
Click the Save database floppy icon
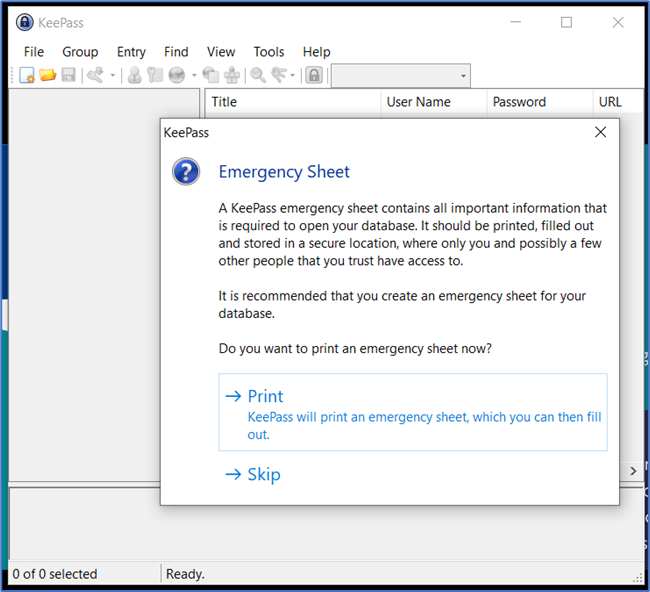point(68,75)
